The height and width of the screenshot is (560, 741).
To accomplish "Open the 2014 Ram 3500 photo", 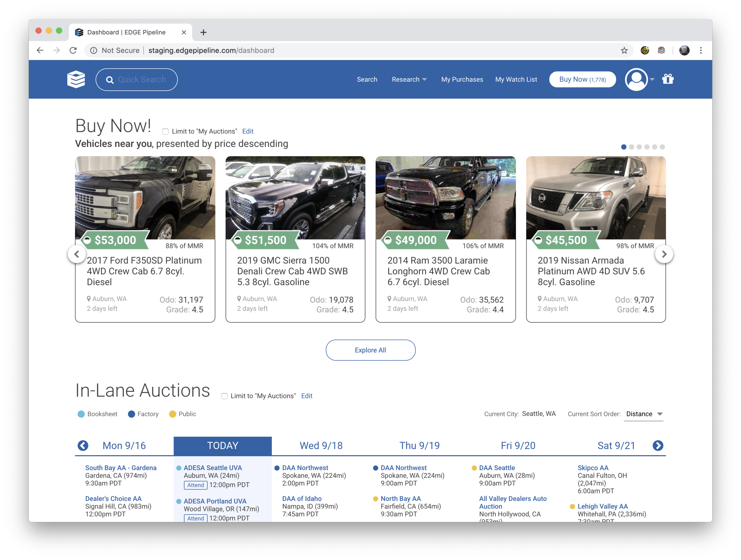I will point(445,198).
